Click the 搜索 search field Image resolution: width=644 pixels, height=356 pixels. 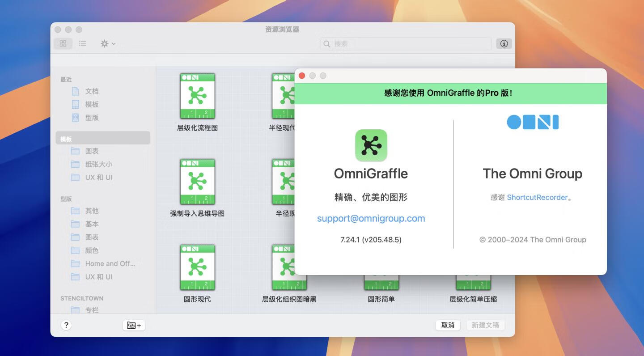pos(406,43)
